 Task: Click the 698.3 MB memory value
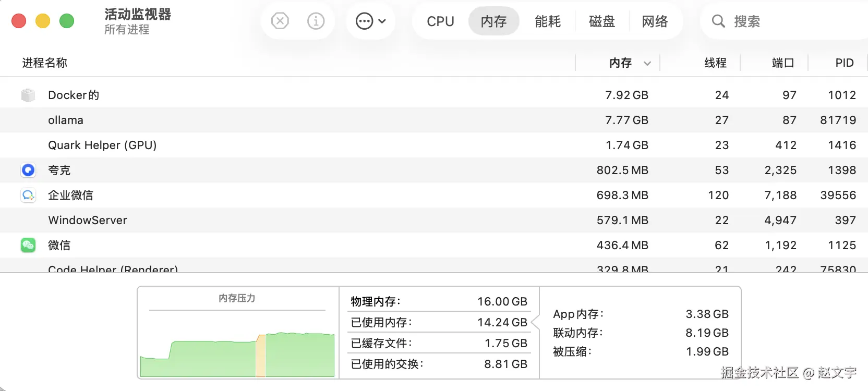(x=622, y=195)
